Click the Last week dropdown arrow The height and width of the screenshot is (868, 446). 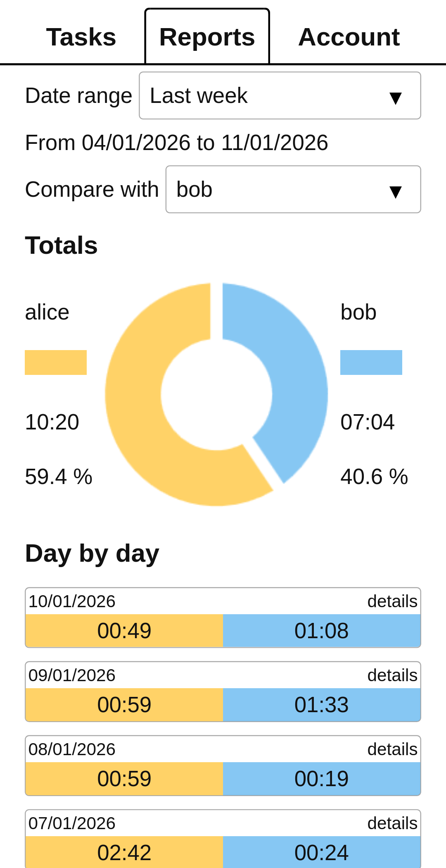[395, 98]
